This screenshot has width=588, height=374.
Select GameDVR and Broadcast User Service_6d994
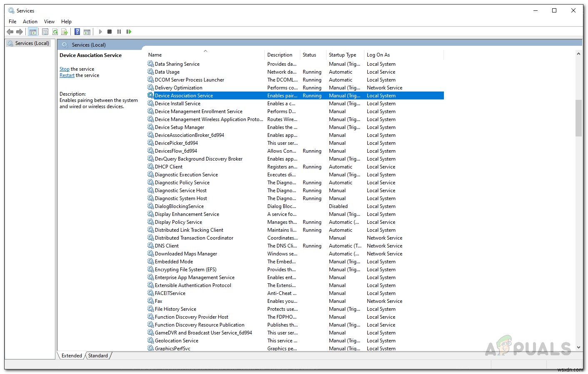(295, 332)
